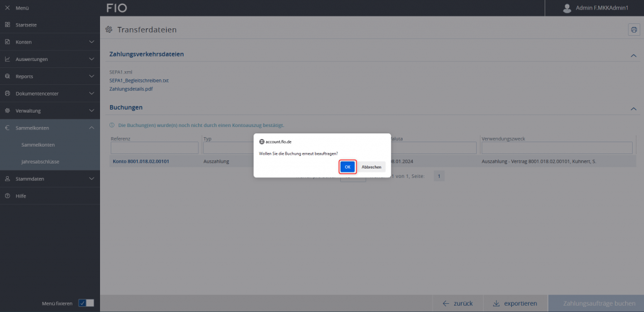
Task: Close the menu with the X icon
Action: click(7, 8)
